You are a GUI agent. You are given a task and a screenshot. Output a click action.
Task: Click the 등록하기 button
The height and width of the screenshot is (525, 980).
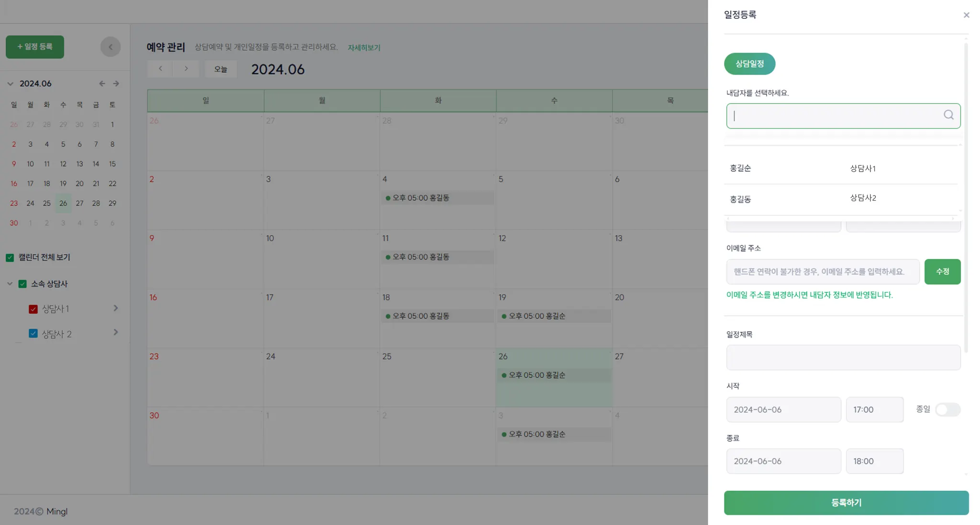tap(846, 503)
